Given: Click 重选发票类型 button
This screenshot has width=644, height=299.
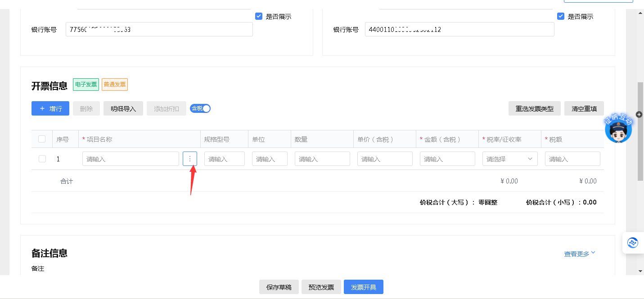Looking at the screenshot, I should coord(535,108).
